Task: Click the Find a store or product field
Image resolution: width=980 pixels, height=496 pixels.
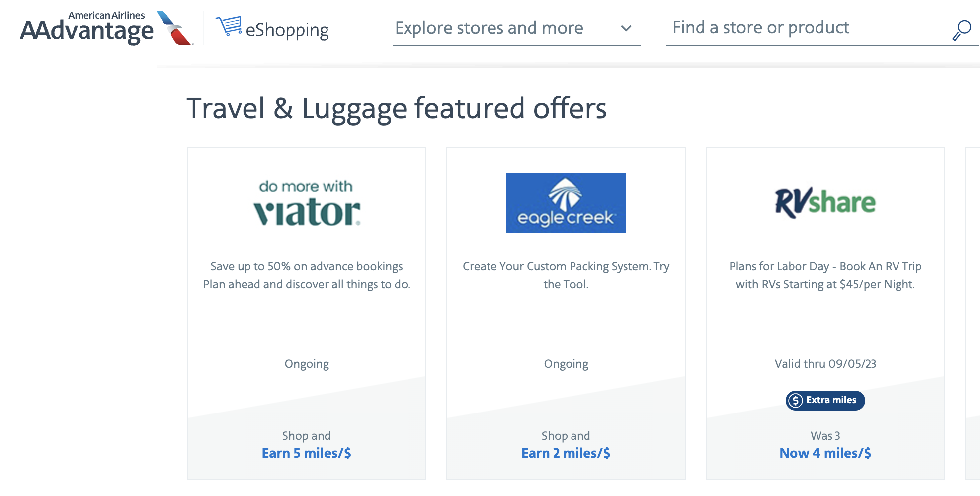Action: click(x=805, y=28)
